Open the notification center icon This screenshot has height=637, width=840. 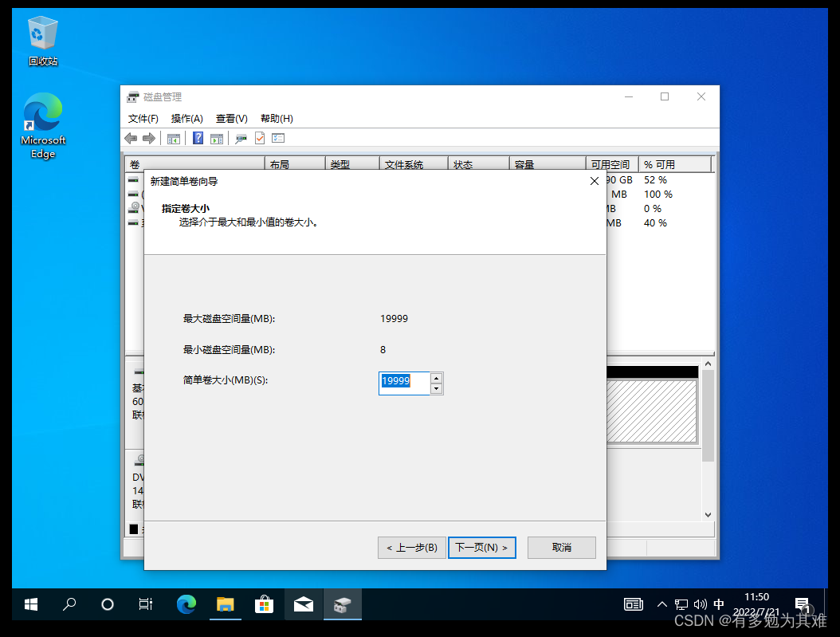803,605
